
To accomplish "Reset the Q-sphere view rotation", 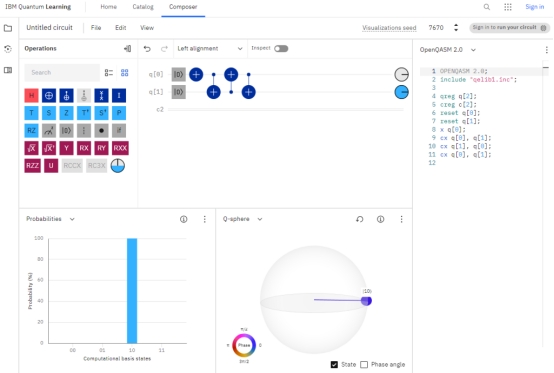I will 360,219.
